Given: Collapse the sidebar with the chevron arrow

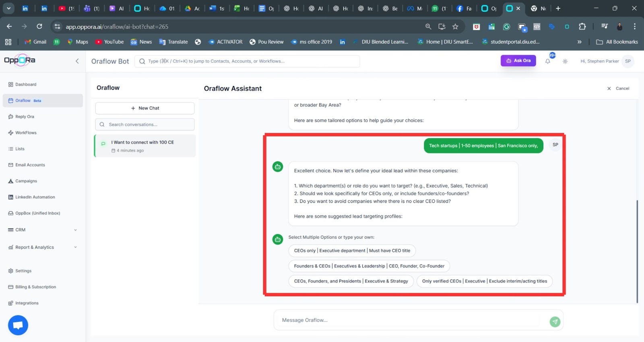Looking at the screenshot, I should tap(77, 61).
